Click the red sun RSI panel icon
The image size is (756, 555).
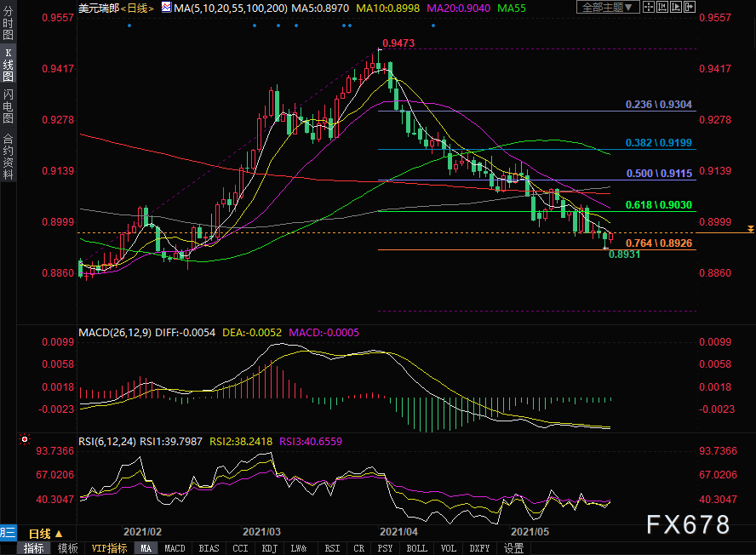pyautogui.click(x=24, y=439)
